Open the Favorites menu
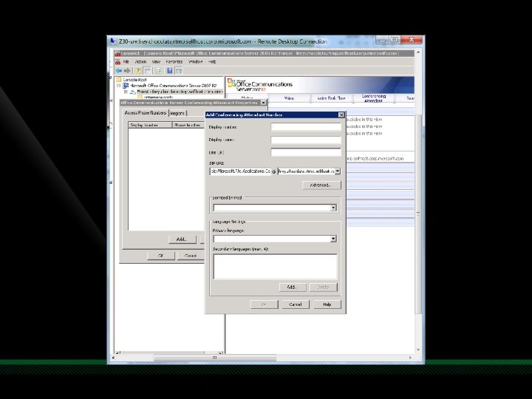Screen dimensions: 532x399 click(x=174, y=62)
